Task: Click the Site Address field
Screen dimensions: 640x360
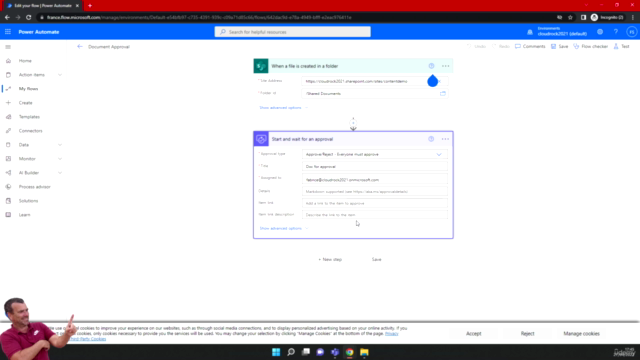Action: 375,81
